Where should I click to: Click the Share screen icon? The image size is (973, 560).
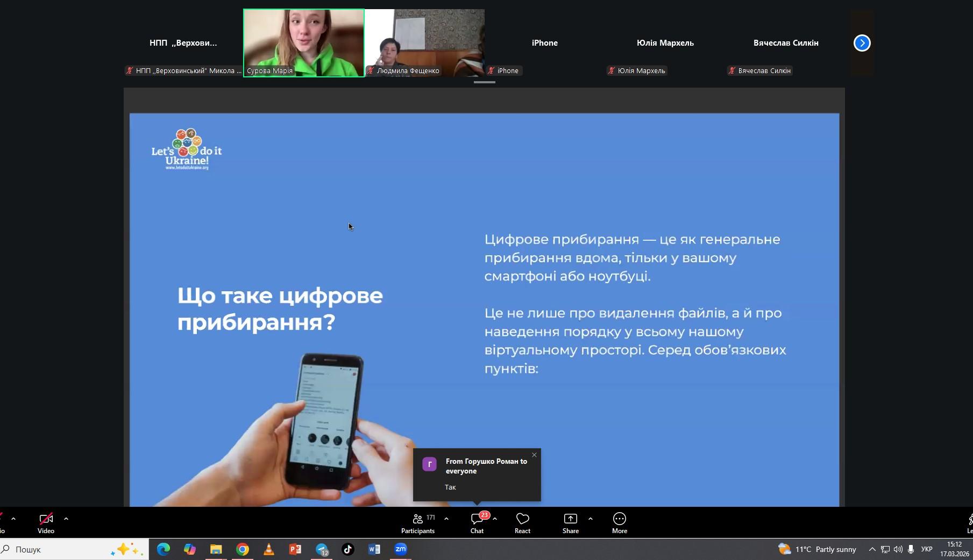click(570, 523)
